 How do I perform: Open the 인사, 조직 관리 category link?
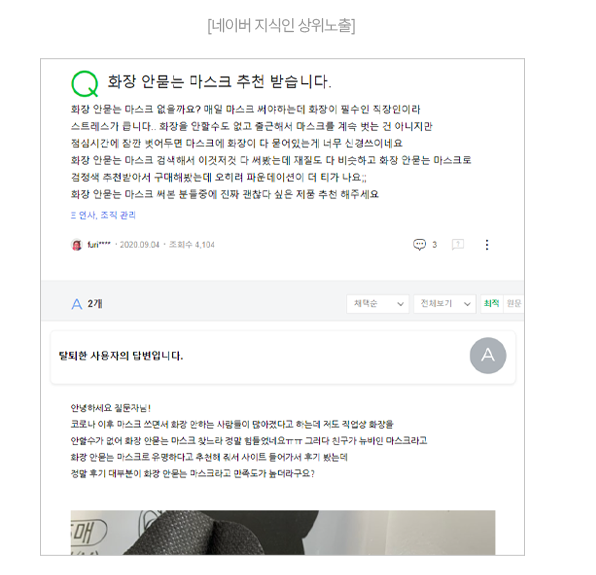[107, 215]
